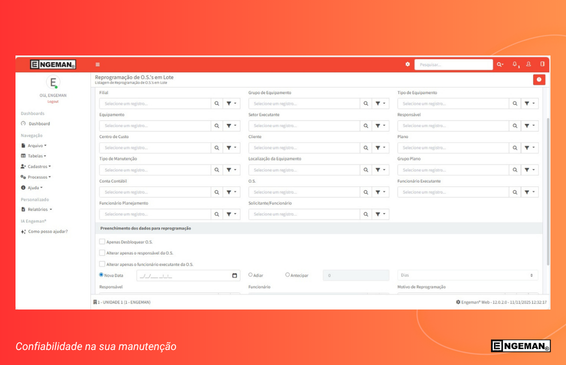Open calendar picker for Nova Data
This screenshot has width=566, height=365.
(x=235, y=275)
